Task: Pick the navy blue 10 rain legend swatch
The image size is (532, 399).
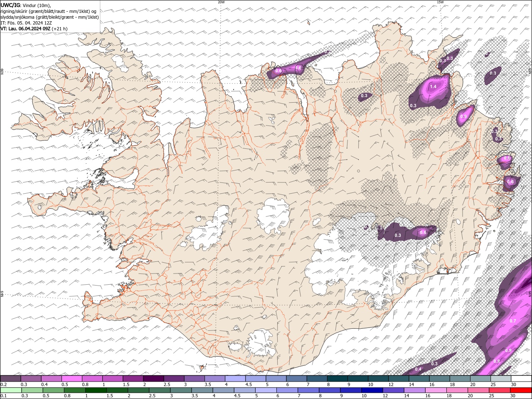Action: pyautogui.click(x=372, y=390)
